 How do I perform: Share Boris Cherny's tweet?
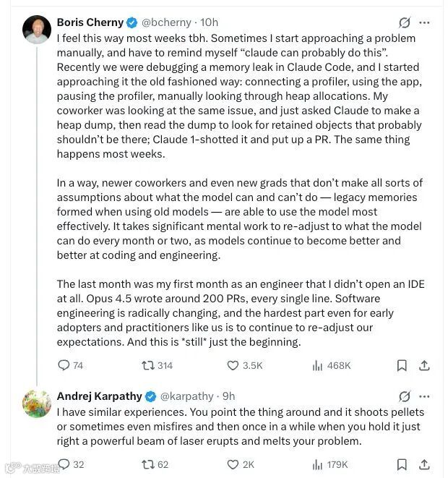coord(425,365)
